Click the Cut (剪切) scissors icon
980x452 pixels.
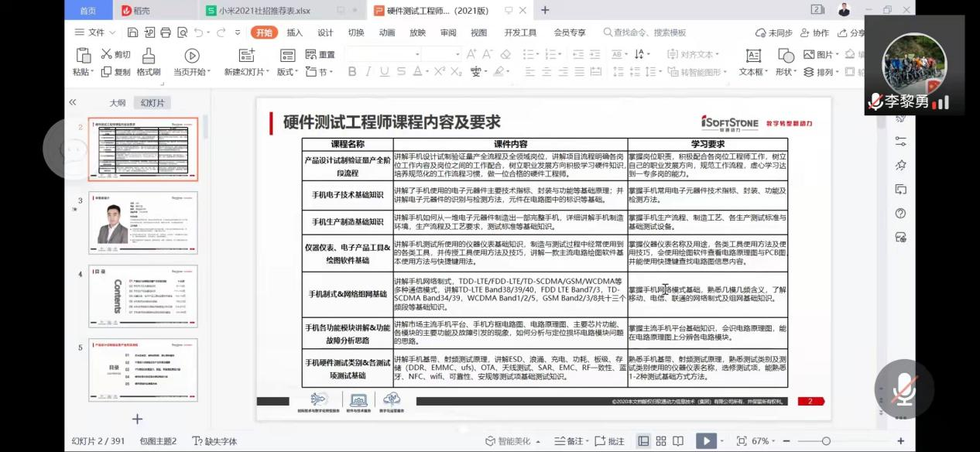(107, 54)
